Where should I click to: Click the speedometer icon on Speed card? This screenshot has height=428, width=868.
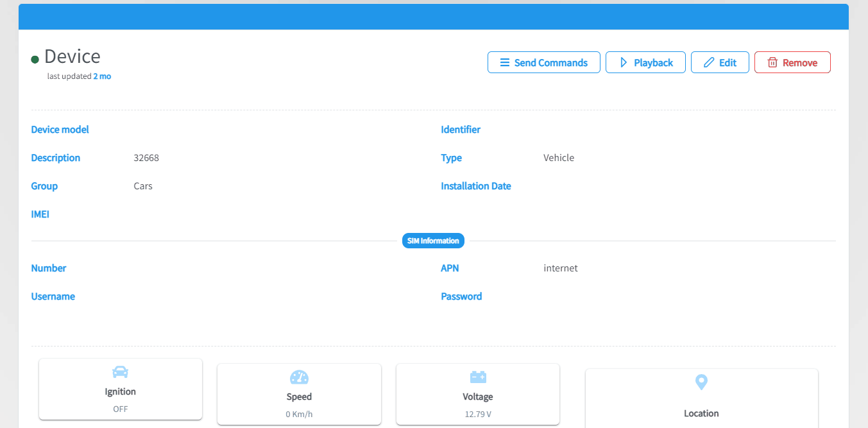[x=299, y=377]
